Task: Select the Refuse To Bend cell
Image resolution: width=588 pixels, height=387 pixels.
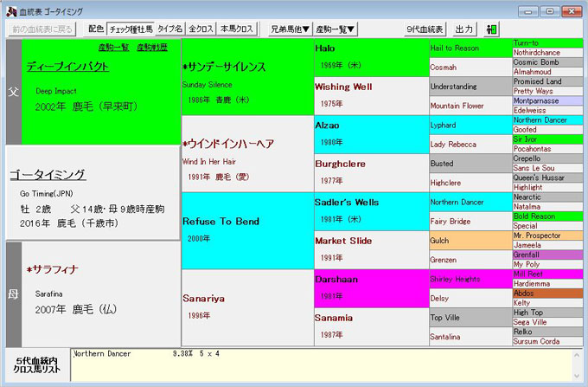Action: tap(248, 231)
